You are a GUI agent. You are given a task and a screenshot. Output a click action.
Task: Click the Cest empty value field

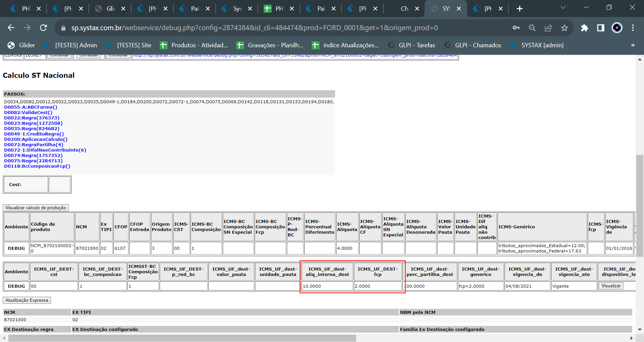pyautogui.click(x=59, y=184)
